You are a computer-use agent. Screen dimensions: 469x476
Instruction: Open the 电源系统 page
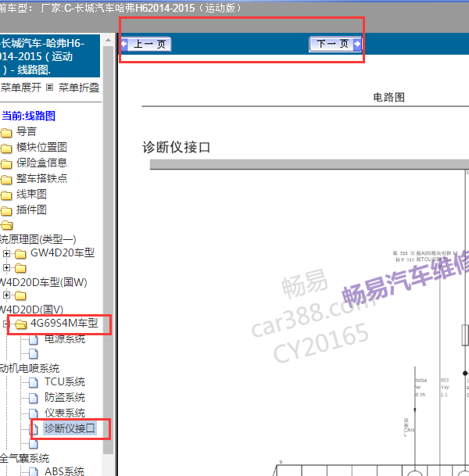pyautogui.click(x=65, y=338)
